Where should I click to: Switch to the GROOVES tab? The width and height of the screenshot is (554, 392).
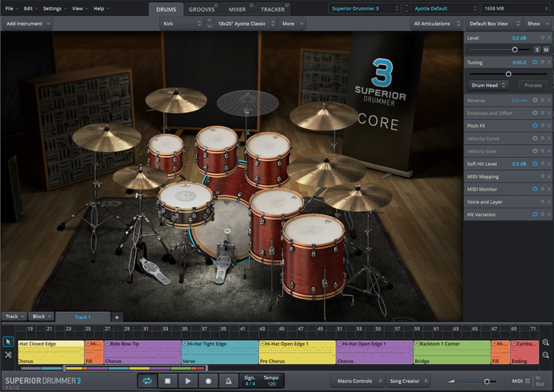tap(202, 9)
